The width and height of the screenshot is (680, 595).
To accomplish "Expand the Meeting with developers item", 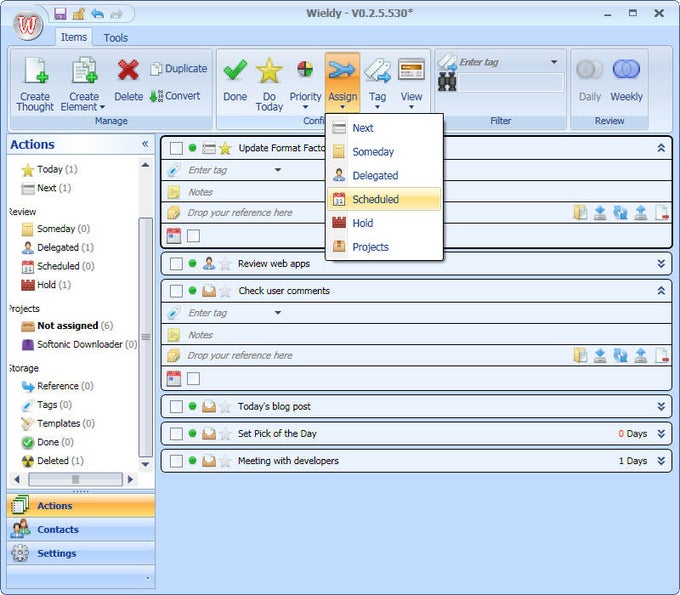I will (661, 461).
